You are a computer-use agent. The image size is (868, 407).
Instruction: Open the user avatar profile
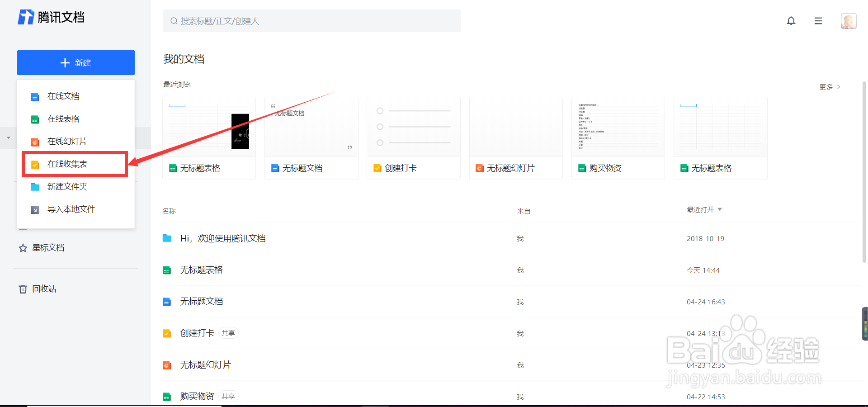(x=849, y=21)
